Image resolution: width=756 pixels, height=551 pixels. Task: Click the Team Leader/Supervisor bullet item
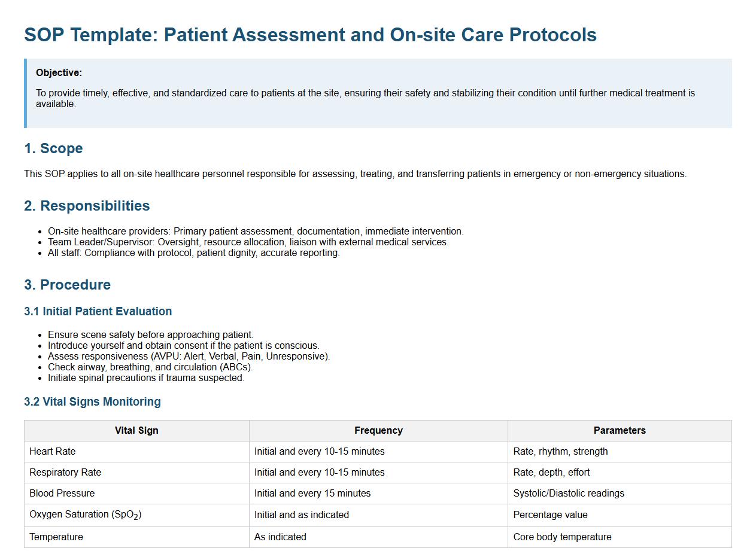(248, 242)
